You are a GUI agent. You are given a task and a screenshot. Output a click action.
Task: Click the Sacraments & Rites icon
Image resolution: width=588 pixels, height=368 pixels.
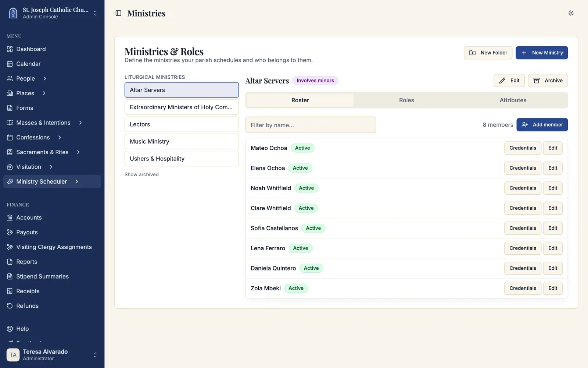[x=10, y=152]
